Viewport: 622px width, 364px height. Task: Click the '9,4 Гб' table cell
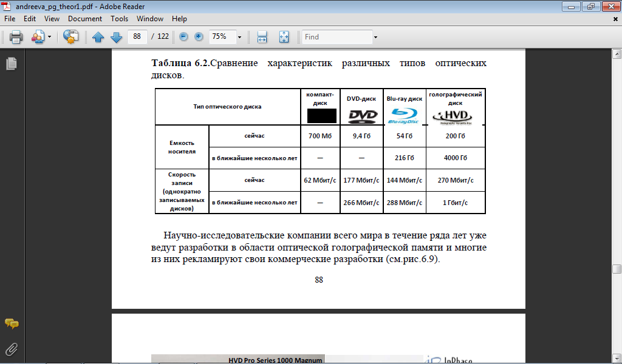click(361, 136)
